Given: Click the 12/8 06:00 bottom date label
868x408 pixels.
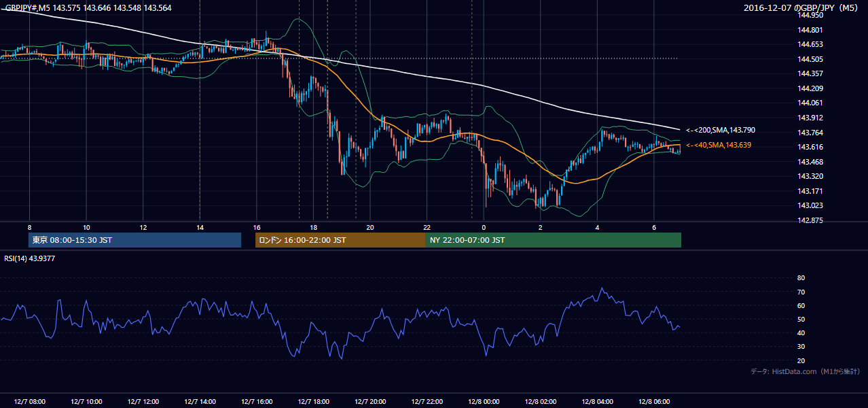Looking at the screenshot, I should tap(653, 402).
